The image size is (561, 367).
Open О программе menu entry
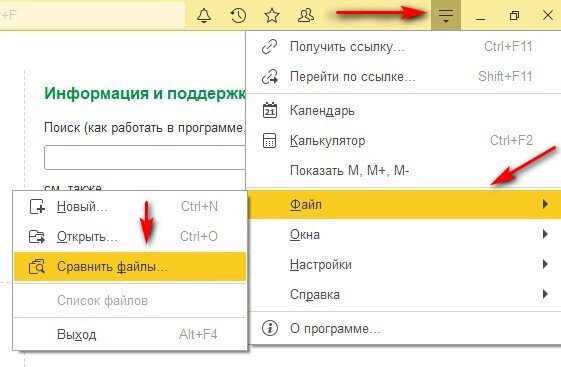tap(404, 328)
